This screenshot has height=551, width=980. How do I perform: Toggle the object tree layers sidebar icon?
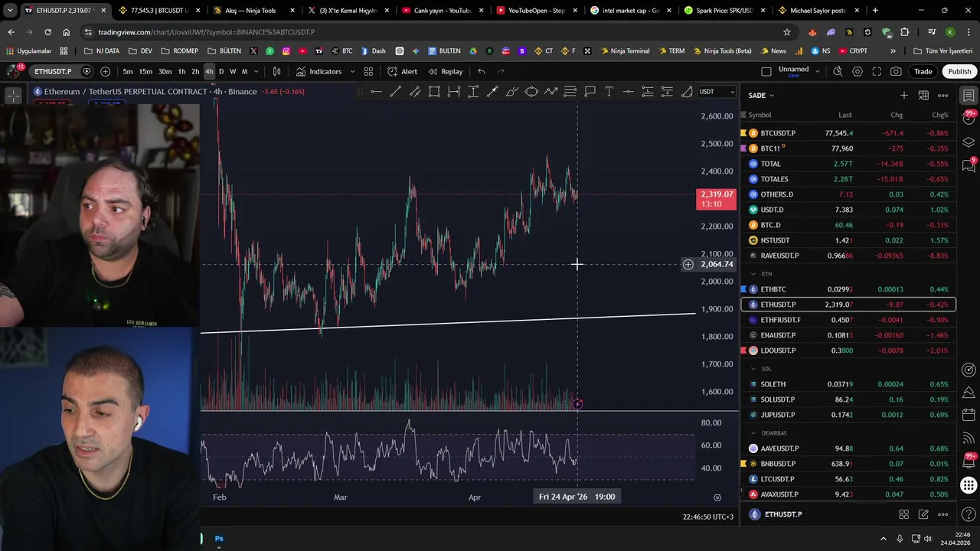pyautogui.click(x=969, y=142)
